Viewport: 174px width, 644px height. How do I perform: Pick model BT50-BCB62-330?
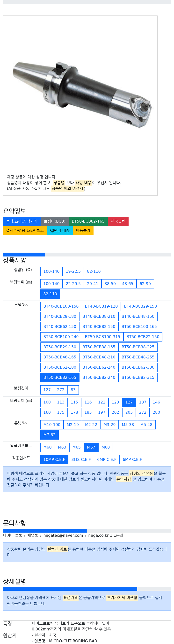click(138, 367)
